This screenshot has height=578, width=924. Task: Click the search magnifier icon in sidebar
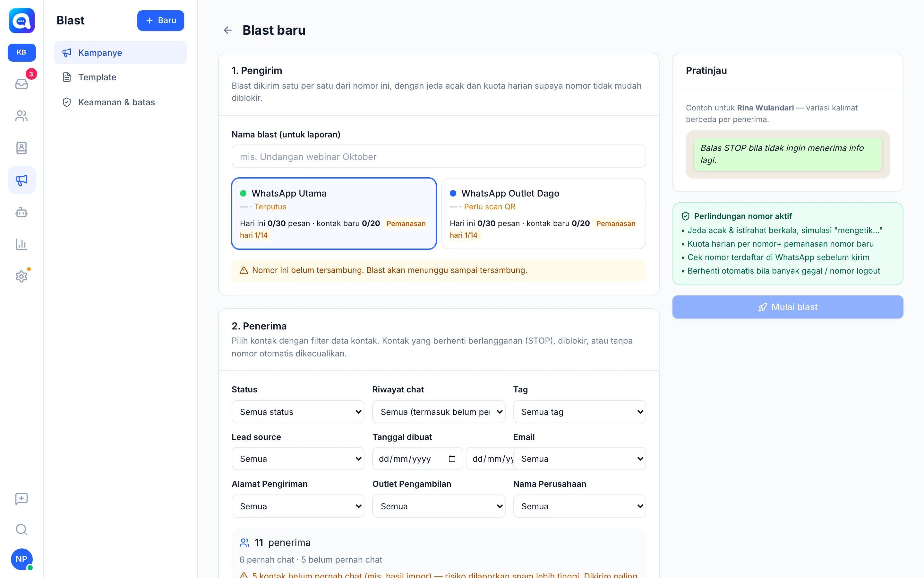21,530
